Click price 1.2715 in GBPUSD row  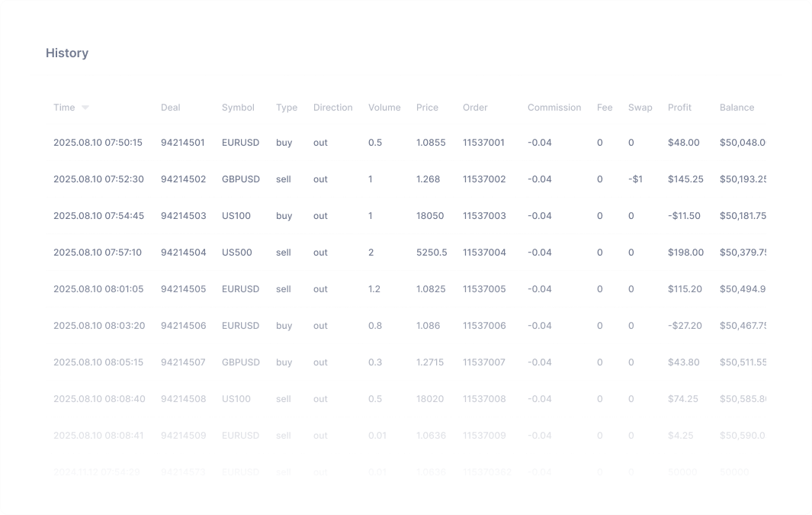click(x=431, y=362)
